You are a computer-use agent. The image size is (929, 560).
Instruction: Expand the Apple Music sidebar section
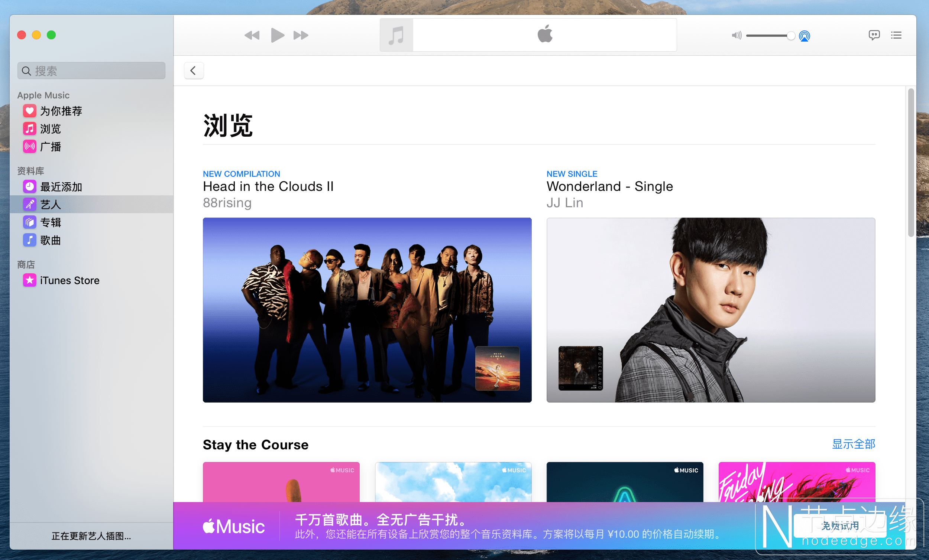44,95
